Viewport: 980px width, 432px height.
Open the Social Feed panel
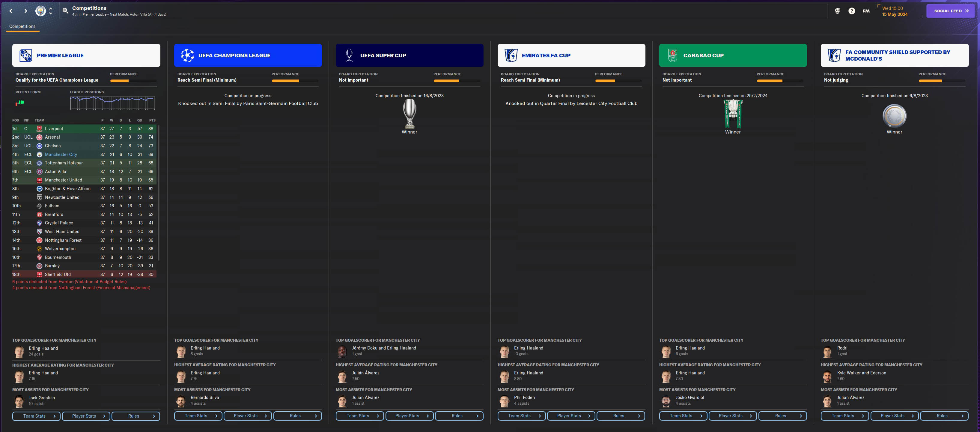[x=950, y=11]
